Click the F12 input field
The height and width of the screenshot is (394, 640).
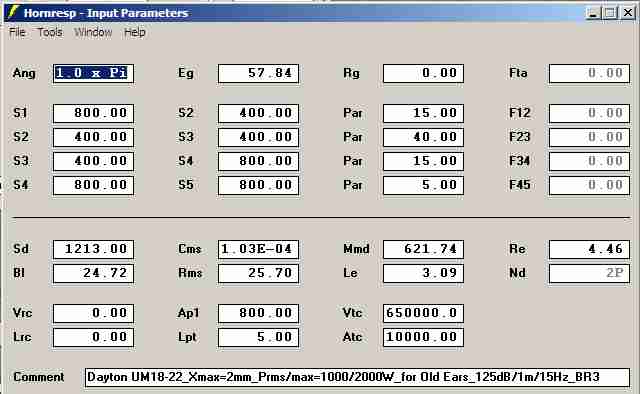(x=589, y=113)
